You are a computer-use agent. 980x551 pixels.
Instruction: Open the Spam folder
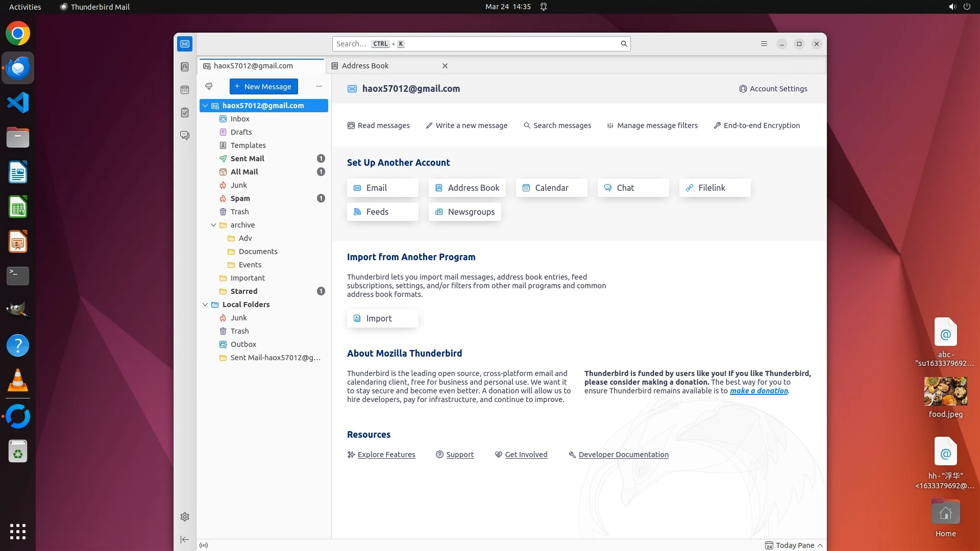(240, 198)
